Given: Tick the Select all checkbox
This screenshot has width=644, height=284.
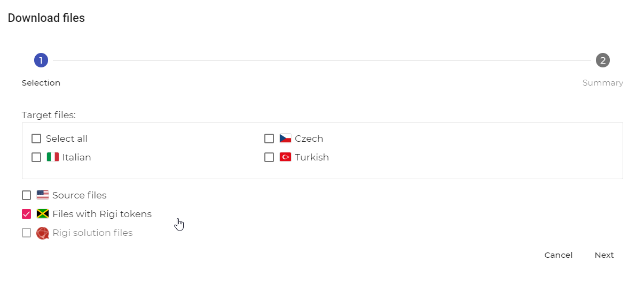Looking at the screenshot, I should [x=36, y=139].
